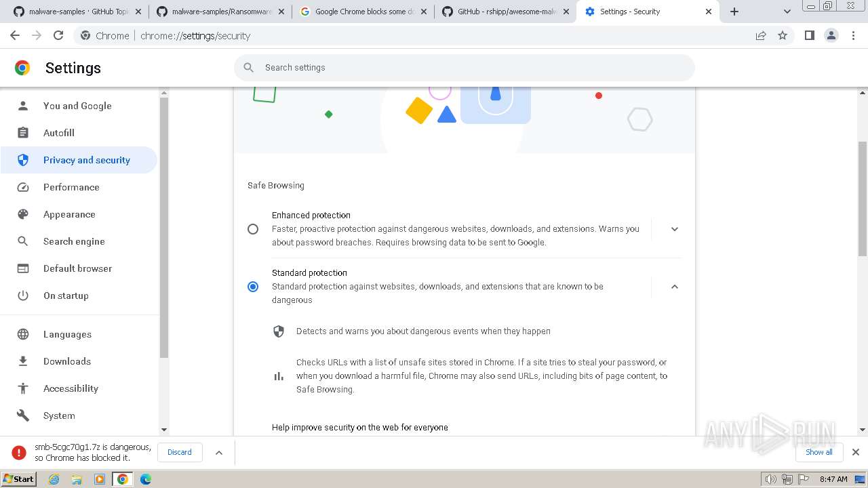Click the main page vertical scrollbar thumb
The width and height of the screenshot is (868, 488).
click(x=863, y=199)
